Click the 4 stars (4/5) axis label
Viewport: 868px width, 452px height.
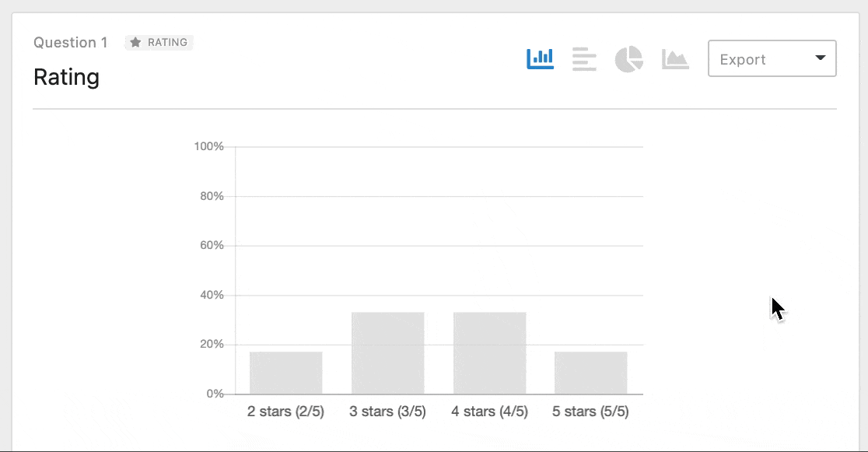coord(489,412)
